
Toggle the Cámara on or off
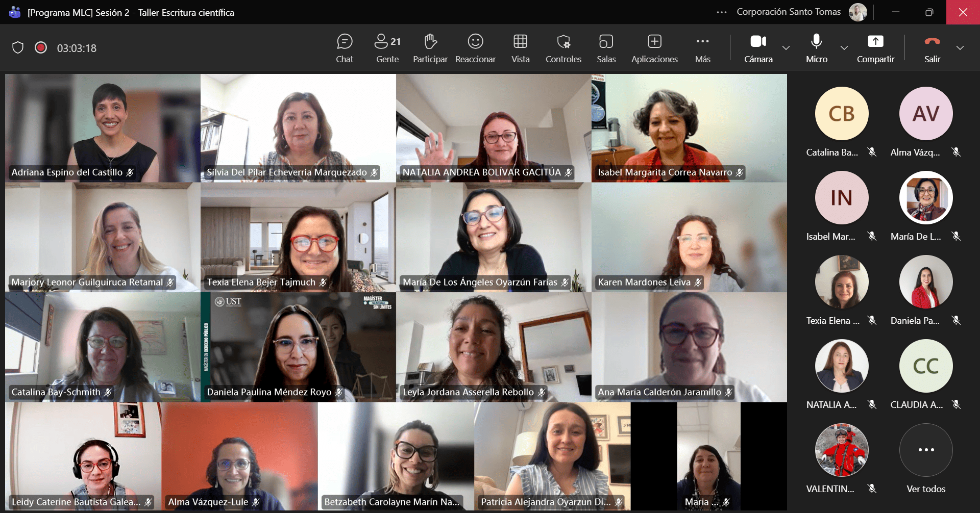pyautogui.click(x=757, y=47)
